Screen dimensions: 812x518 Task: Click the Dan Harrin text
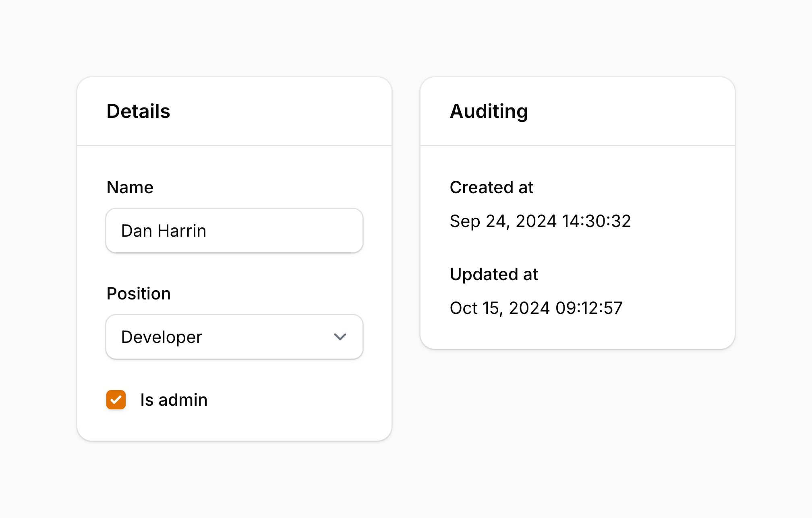tap(164, 231)
